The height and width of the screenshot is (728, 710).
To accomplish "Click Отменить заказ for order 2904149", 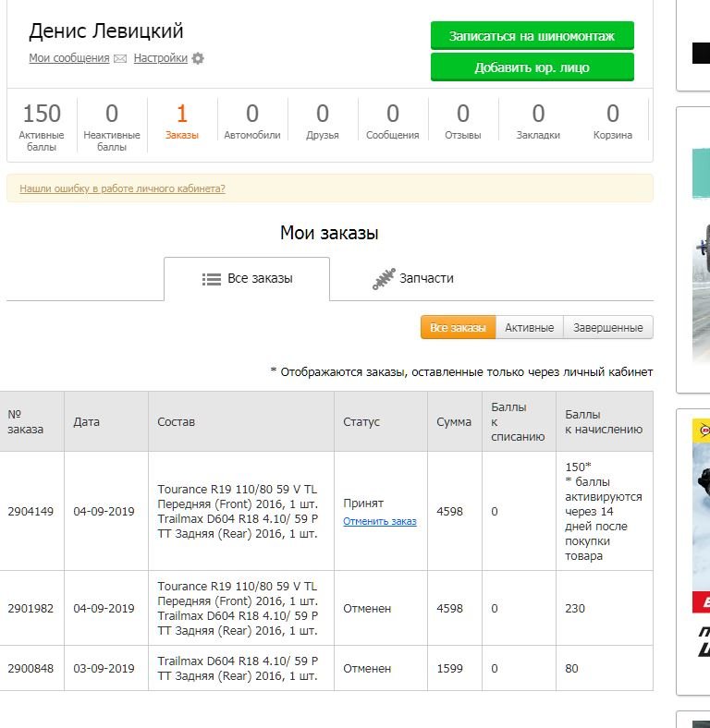I will coord(380,521).
